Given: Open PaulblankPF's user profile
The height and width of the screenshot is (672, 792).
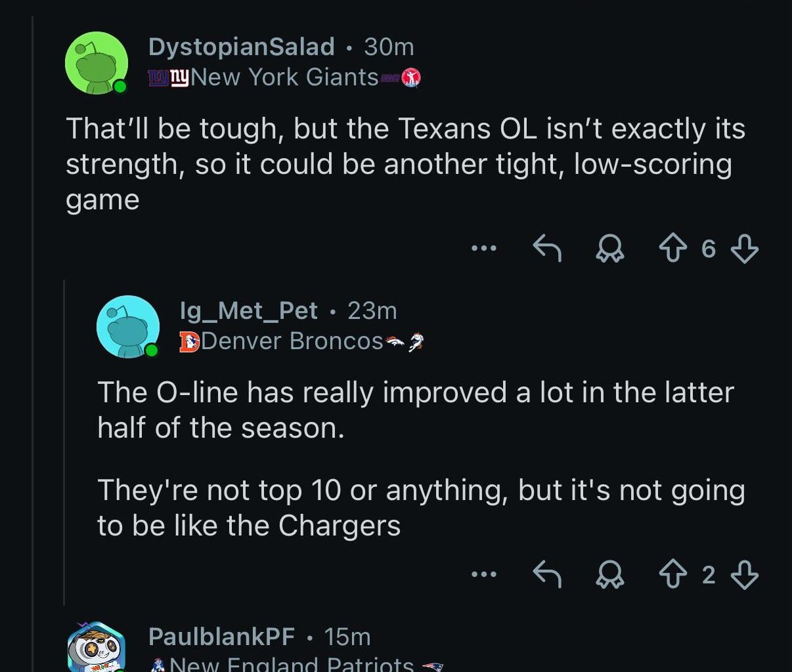Looking at the screenshot, I should (x=221, y=636).
